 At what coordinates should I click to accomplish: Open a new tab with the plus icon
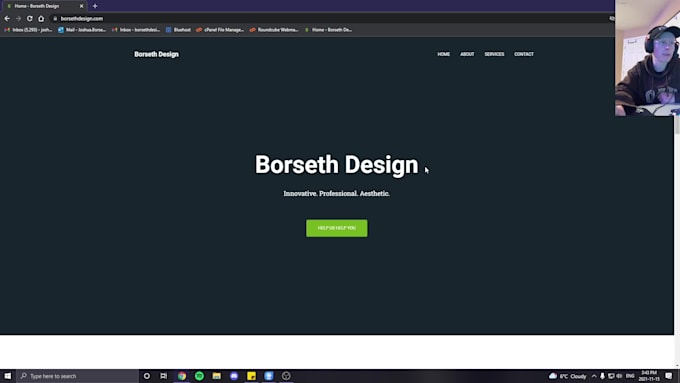pyautogui.click(x=95, y=6)
